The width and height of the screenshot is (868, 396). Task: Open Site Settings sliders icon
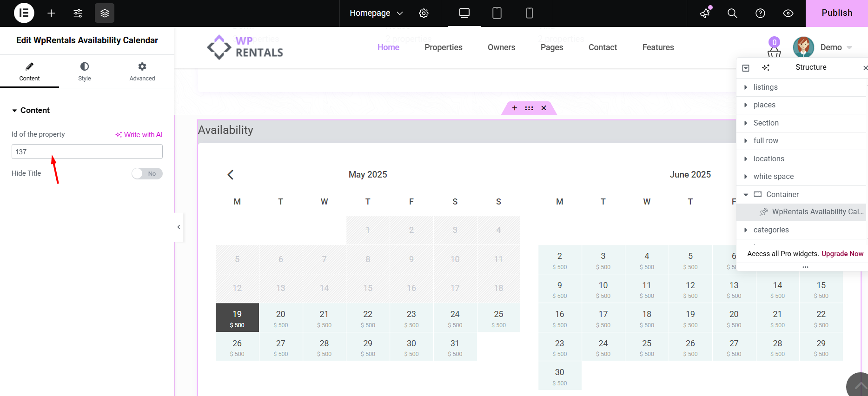click(x=78, y=13)
